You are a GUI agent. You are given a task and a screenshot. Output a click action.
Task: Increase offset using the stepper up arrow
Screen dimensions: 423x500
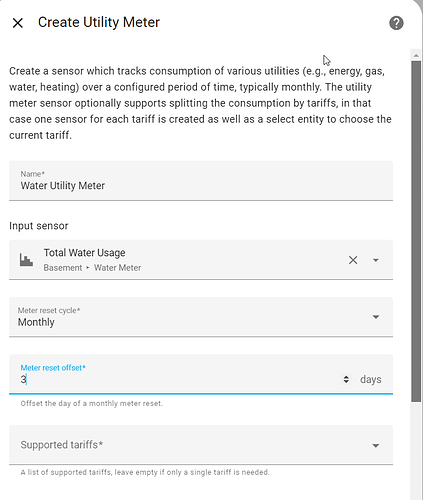pos(346,377)
